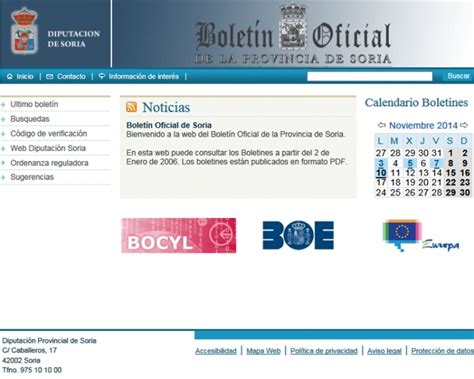Open Información de interés menu item
Screen dimensions: 474x379
(x=144, y=77)
